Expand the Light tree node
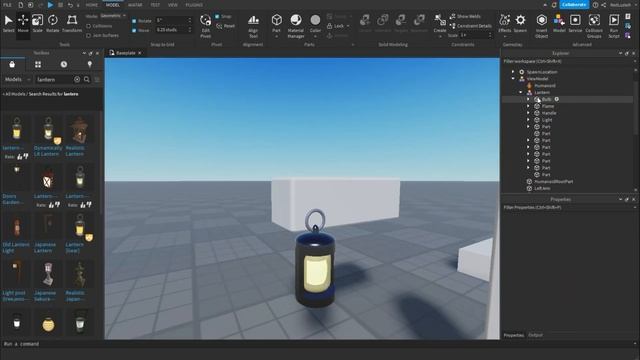Screen dimensions: 640x360 tap(528, 120)
